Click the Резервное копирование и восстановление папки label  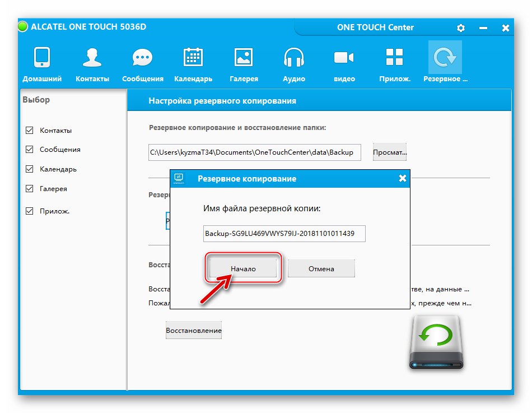click(237, 128)
